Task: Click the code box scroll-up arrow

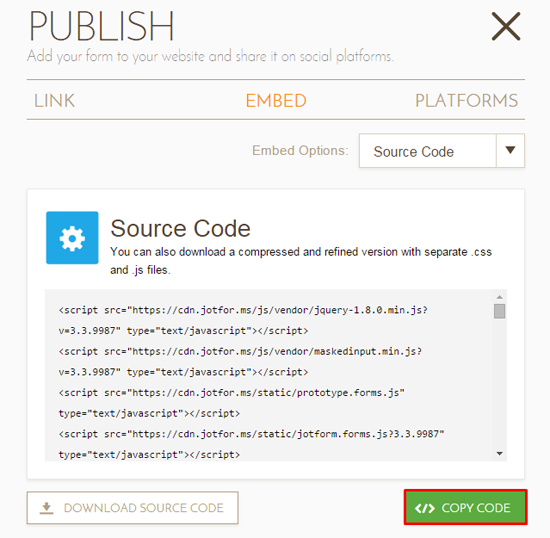Action: pyautogui.click(x=499, y=297)
